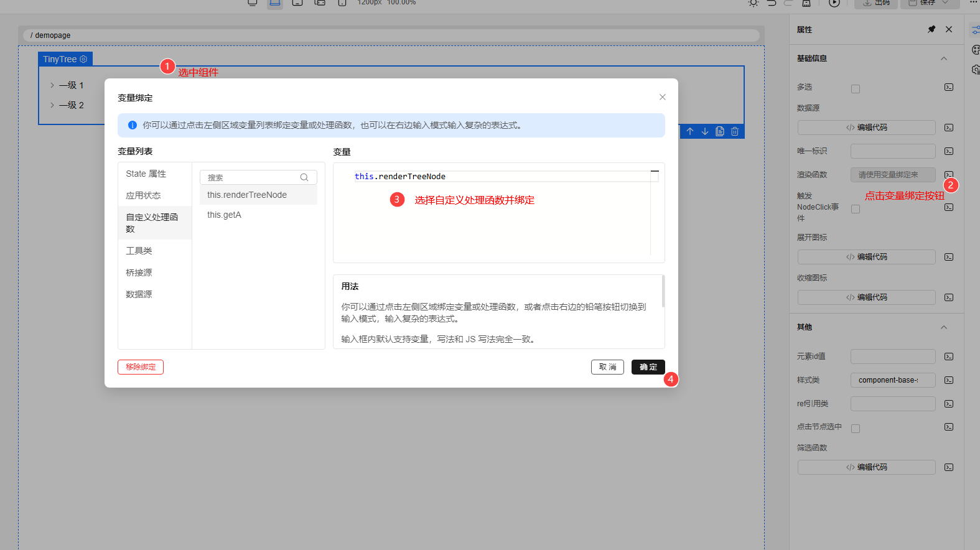Open variable binding for ref引用类

coord(949,404)
